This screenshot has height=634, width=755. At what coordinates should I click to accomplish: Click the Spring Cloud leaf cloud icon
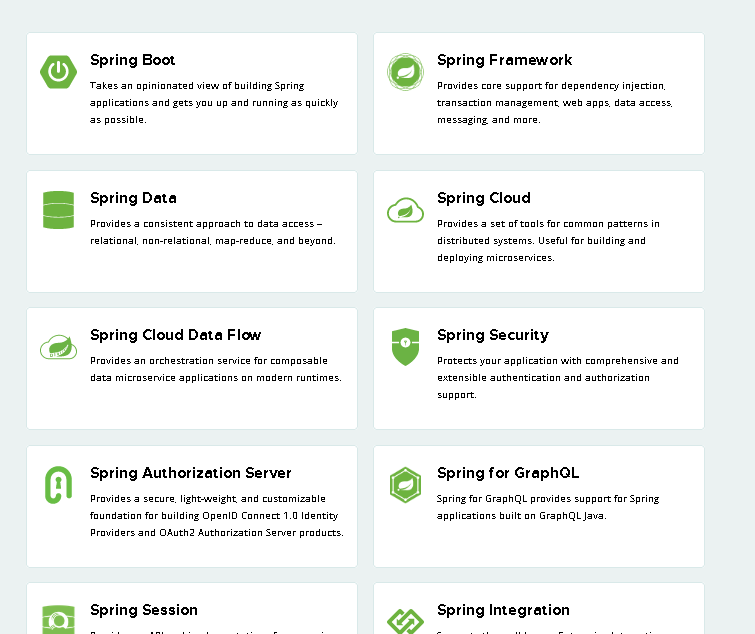[405, 210]
